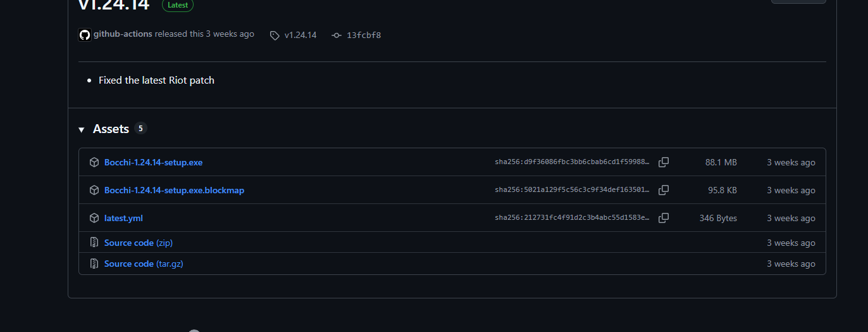Click the green Latest badge
This screenshot has width=868, height=332.
click(x=178, y=5)
